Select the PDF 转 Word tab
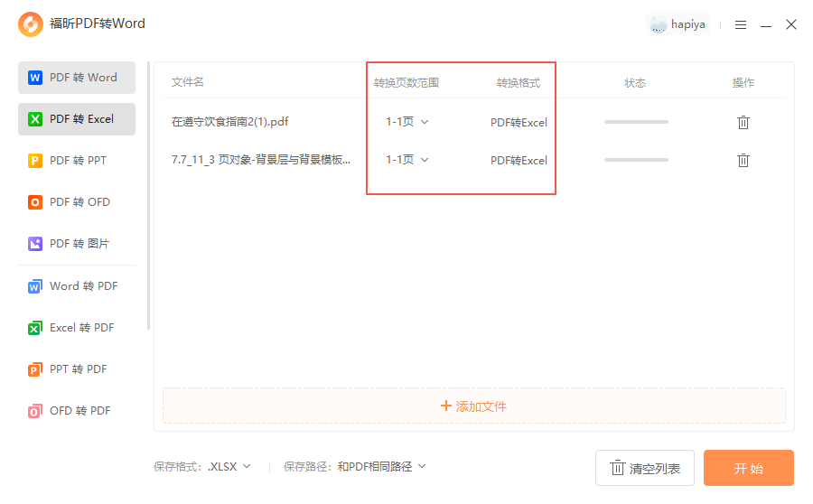The width and height of the screenshot is (813, 504). [x=77, y=78]
